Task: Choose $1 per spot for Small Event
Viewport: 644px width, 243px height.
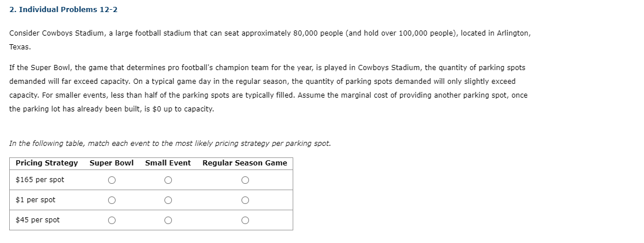Action: coord(168,200)
